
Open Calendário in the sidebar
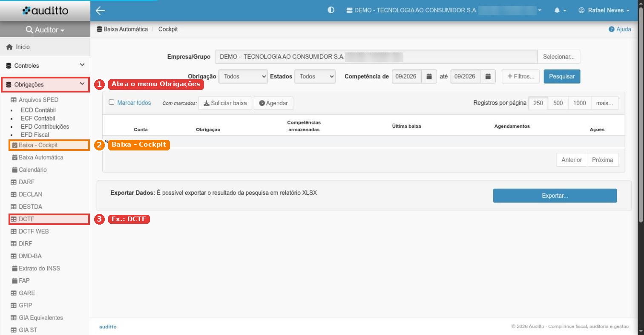coord(29,170)
